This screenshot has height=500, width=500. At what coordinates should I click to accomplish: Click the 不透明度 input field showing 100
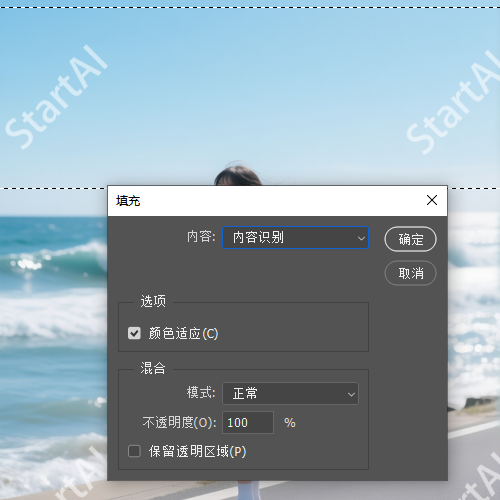point(248,423)
